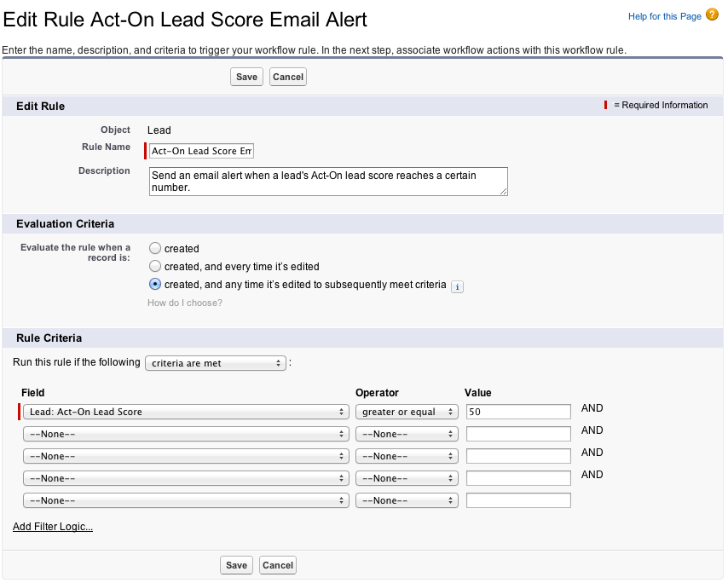Screen dimensions: 728x583
Task: Open the fourth row Field dropdown
Action: 186,478
